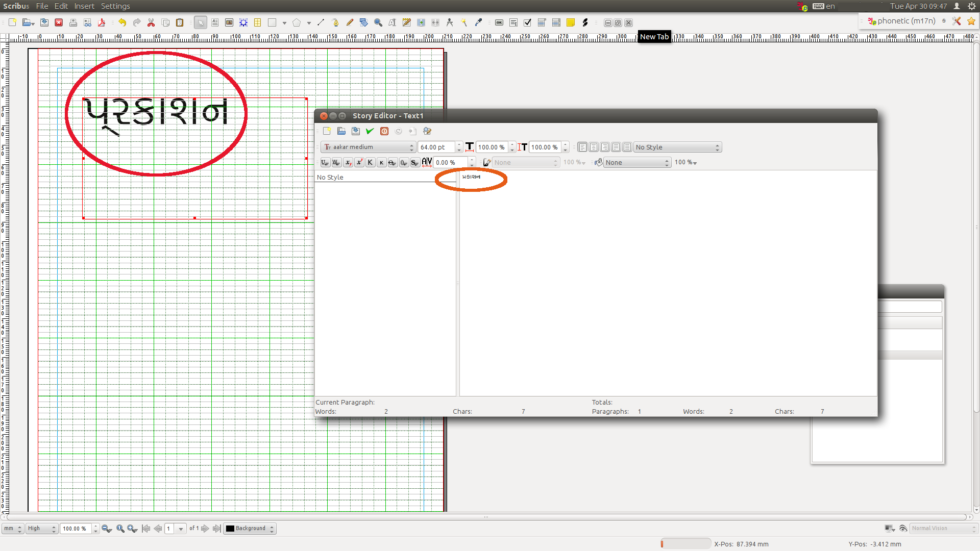Toggle All Caps K button
Viewport: 980px width, 551px height.
(370, 162)
